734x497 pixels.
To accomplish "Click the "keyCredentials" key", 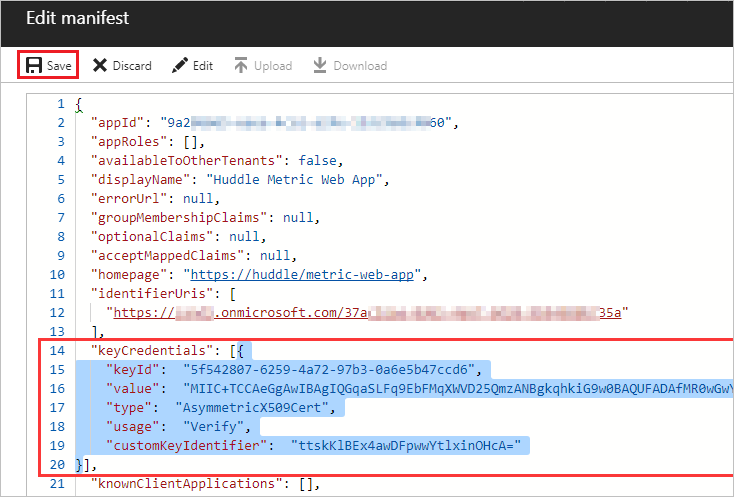I will point(152,351).
